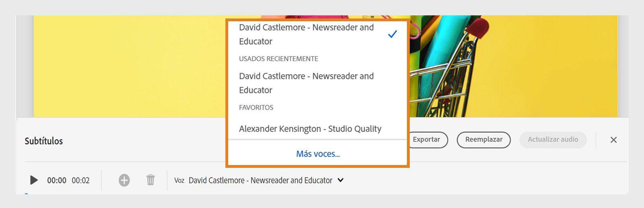Screen dimensions: 644x208
Task: Delete subtitle using the trash icon
Action: [151, 180]
